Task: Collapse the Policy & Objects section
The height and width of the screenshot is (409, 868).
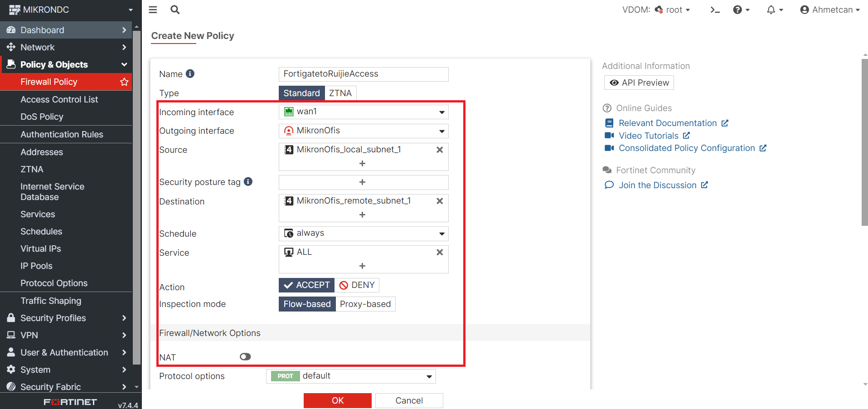Action: tap(124, 64)
